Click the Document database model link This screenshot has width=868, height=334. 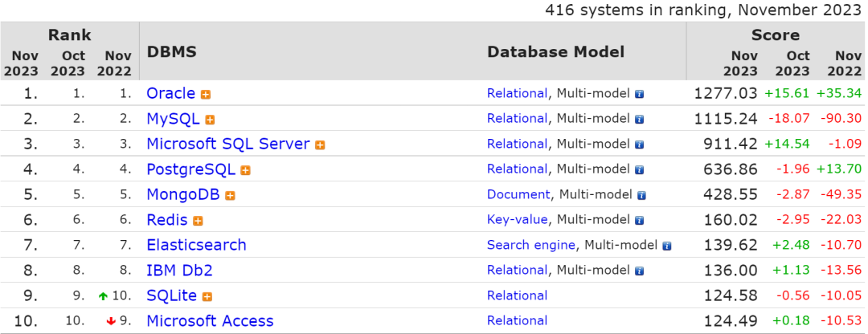click(518, 194)
